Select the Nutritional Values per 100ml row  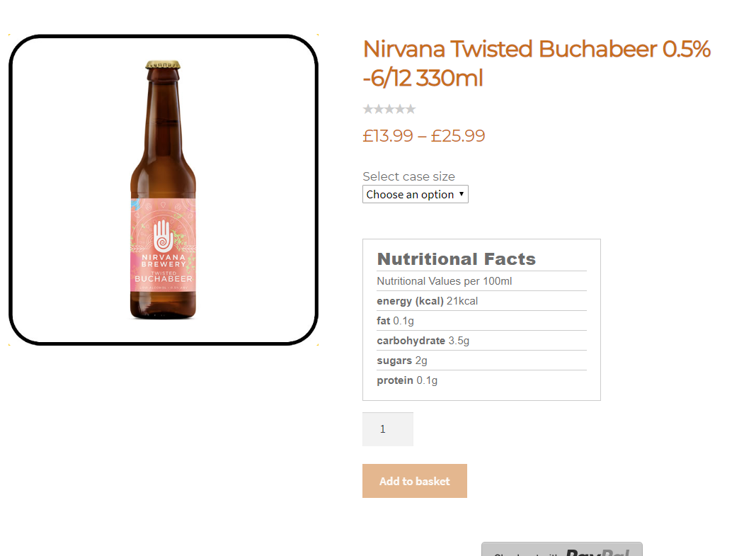444,281
